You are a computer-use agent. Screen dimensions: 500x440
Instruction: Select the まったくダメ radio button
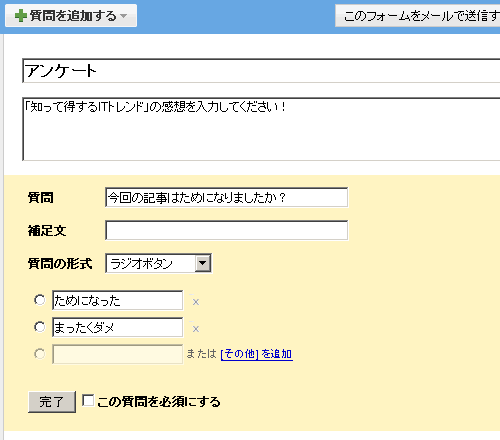[40, 327]
